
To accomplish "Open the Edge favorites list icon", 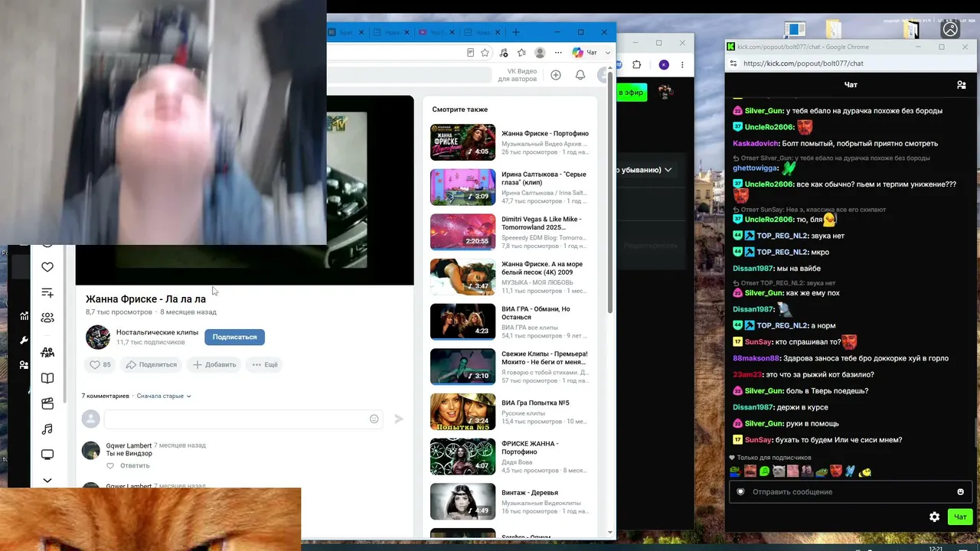I will pos(521,53).
